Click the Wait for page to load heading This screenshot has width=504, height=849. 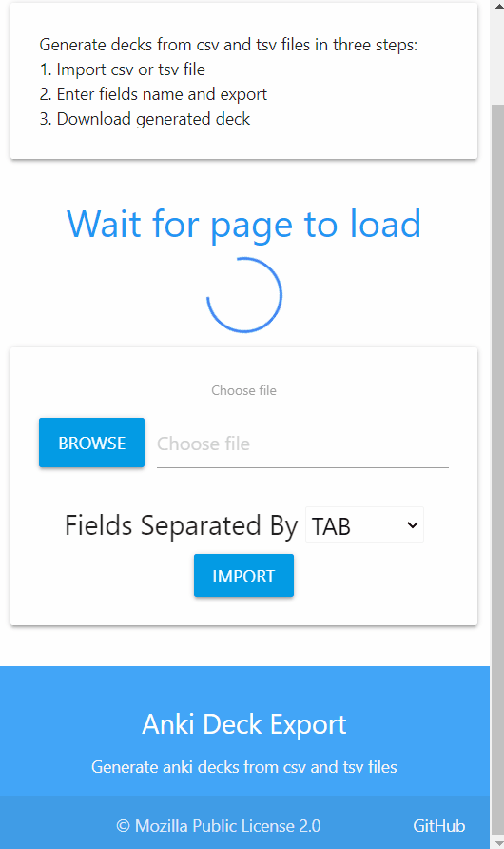(x=243, y=225)
